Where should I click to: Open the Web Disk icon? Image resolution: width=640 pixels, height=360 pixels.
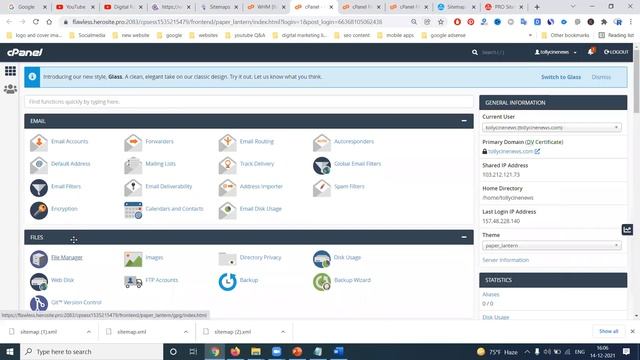click(x=38, y=281)
